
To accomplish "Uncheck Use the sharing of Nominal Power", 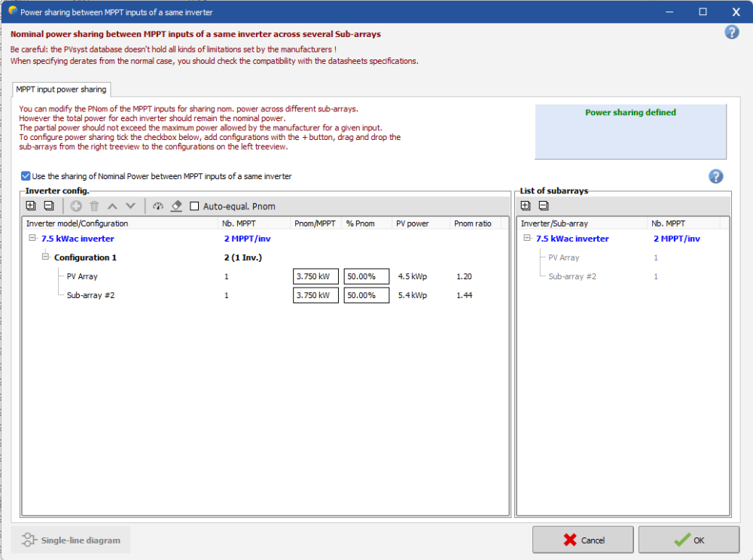I will tap(26, 176).
